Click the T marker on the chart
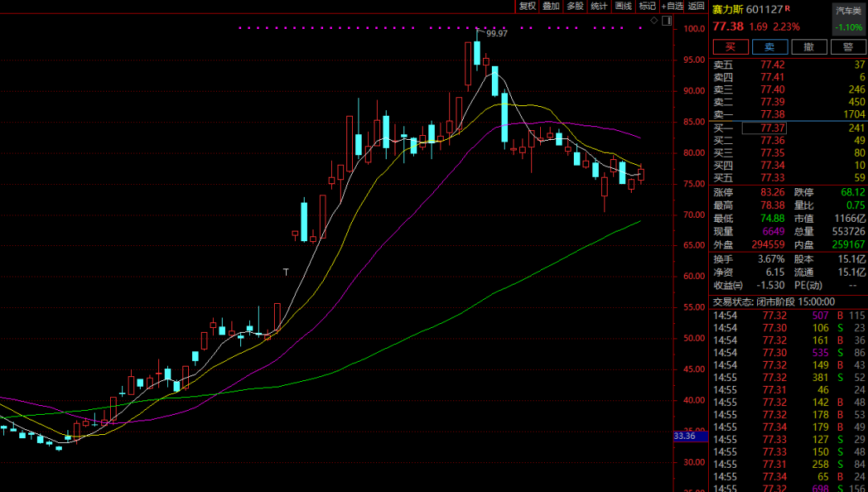This screenshot has width=868, height=492. (x=285, y=273)
